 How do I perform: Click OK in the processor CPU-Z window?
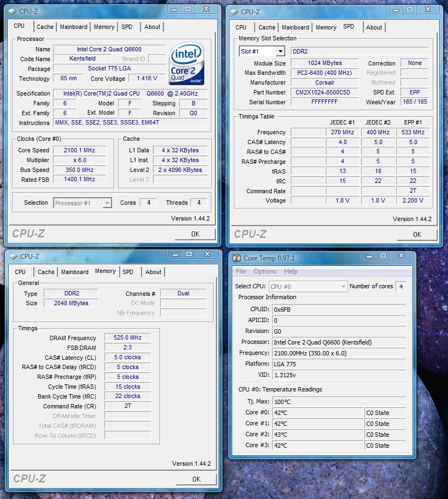195,234
